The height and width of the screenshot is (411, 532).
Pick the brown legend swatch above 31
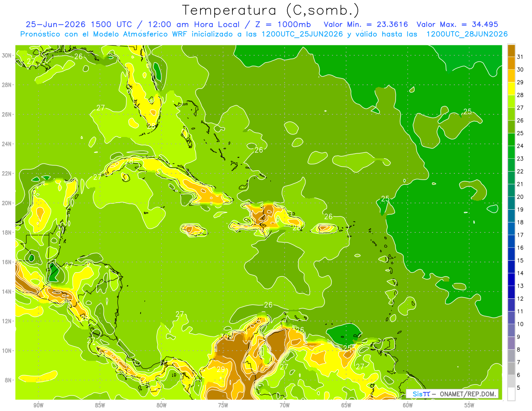511,51
